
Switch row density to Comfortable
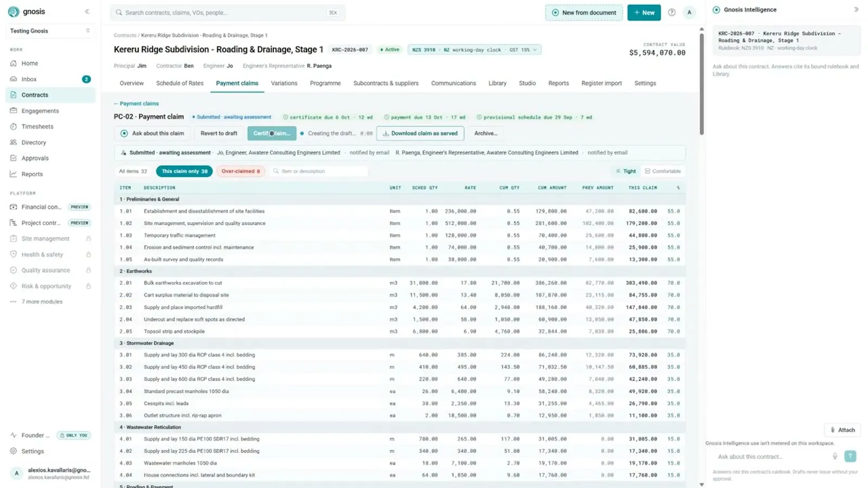coord(662,171)
